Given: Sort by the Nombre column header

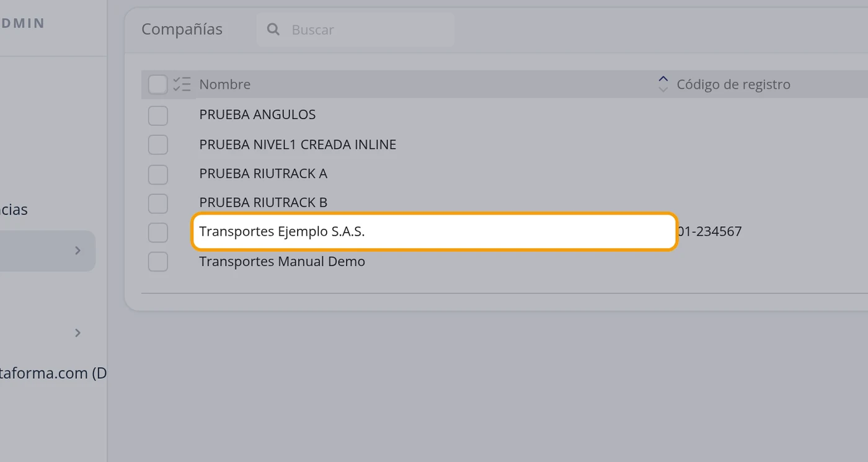Looking at the screenshot, I should [225, 84].
